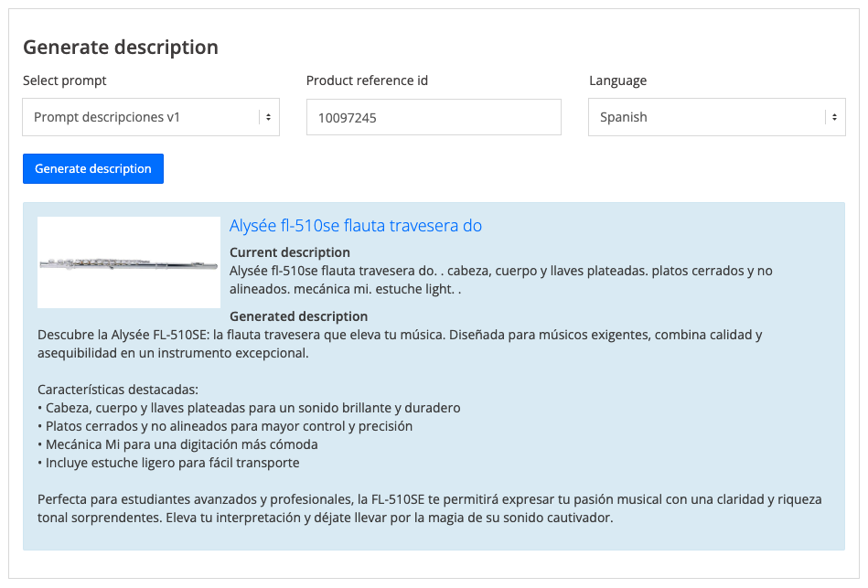The width and height of the screenshot is (868, 588).
Task: Click the Product reference id field
Action: tap(433, 117)
